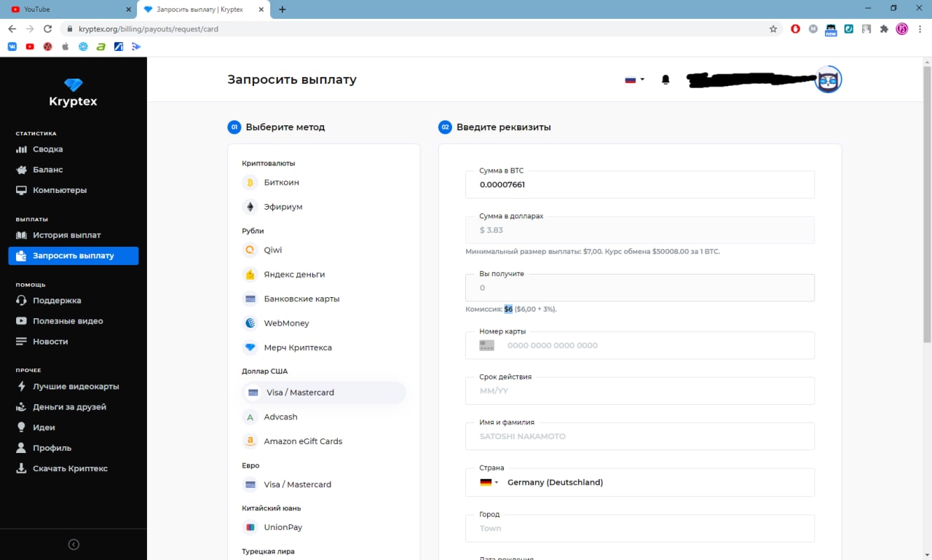Reload the page
The width and height of the screenshot is (932, 560).
(48, 29)
